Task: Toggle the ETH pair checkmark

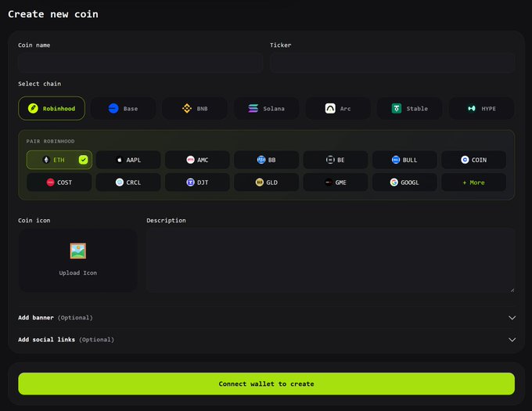Action: tap(83, 160)
